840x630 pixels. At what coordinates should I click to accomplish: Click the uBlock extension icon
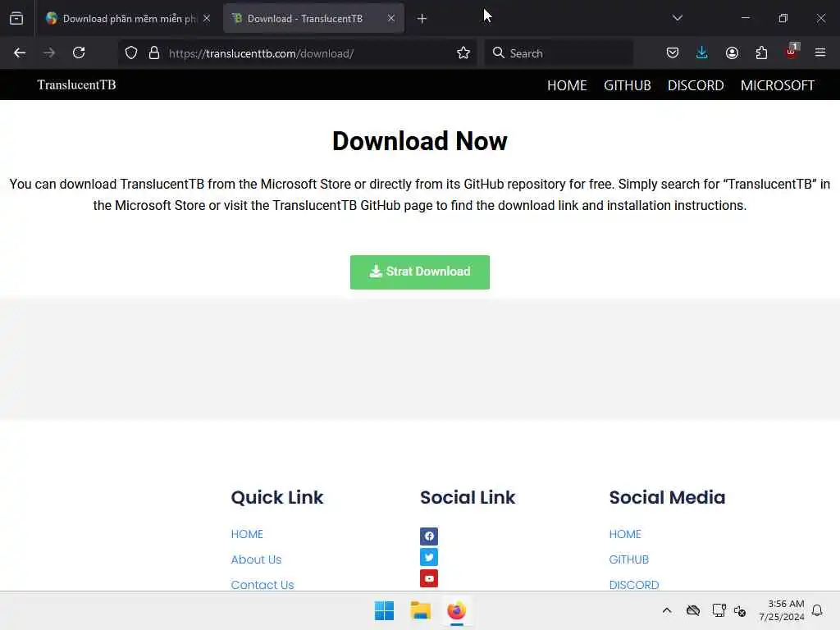click(x=792, y=52)
